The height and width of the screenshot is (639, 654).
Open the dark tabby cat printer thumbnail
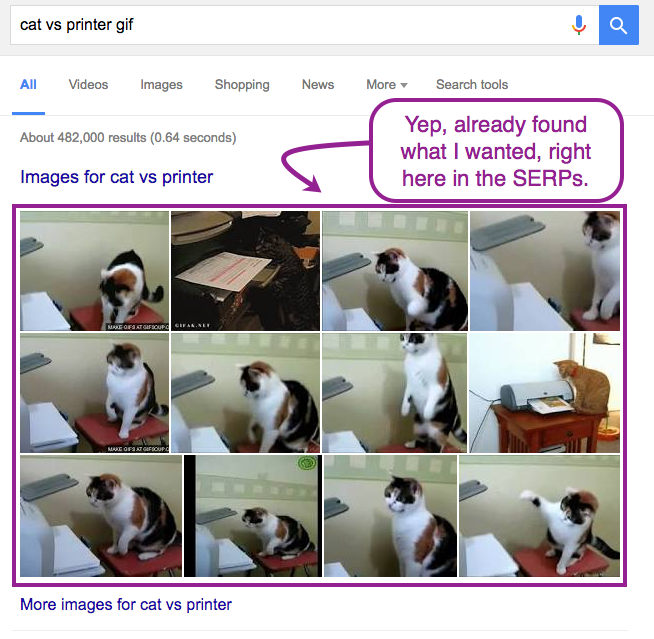click(x=245, y=271)
